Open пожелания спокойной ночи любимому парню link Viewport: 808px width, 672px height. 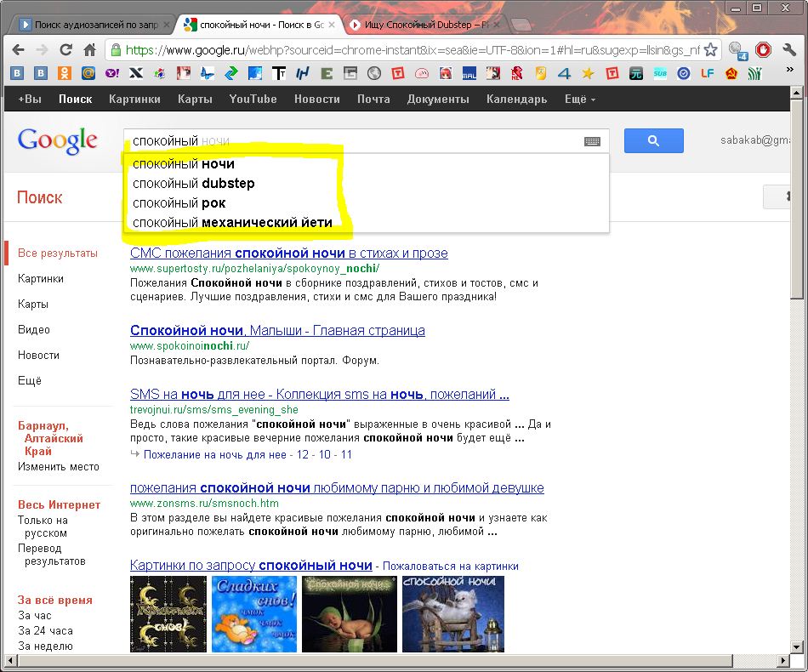pyautogui.click(x=337, y=487)
